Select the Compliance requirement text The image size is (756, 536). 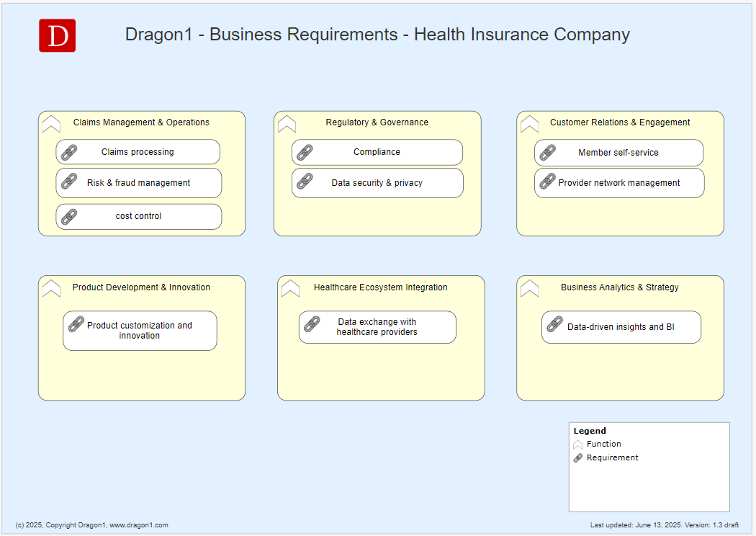[377, 152]
